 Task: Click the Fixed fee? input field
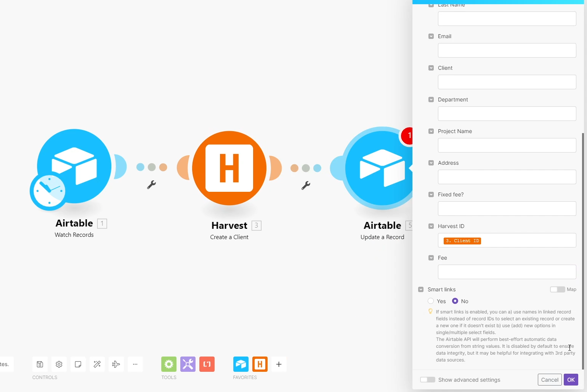click(x=507, y=209)
